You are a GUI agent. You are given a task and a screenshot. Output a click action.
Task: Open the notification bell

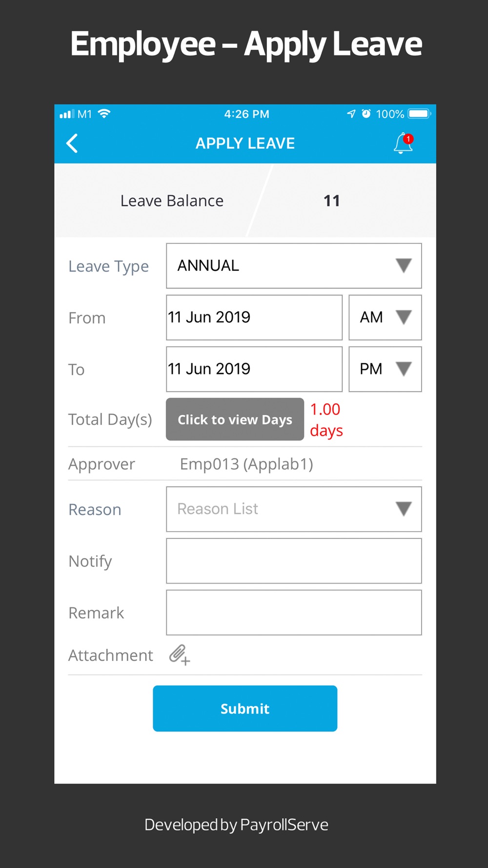click(x=403, y=144)
